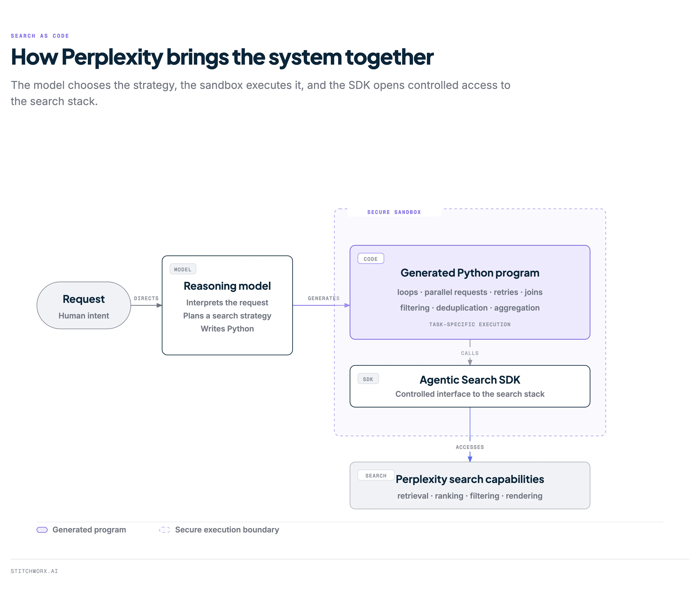Click the CALLS connector label
The width and height of the screenshot is (700, 606).
(470, 353)
